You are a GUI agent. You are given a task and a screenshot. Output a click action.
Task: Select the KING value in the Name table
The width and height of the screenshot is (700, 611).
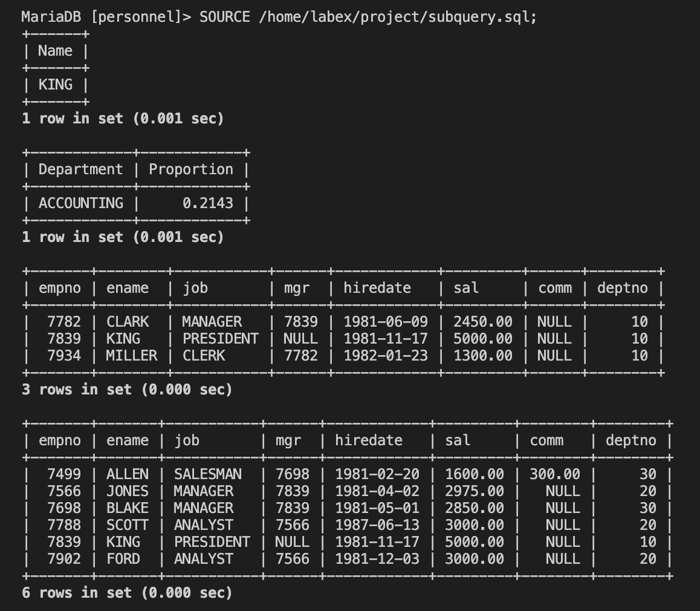pos(55,85)
